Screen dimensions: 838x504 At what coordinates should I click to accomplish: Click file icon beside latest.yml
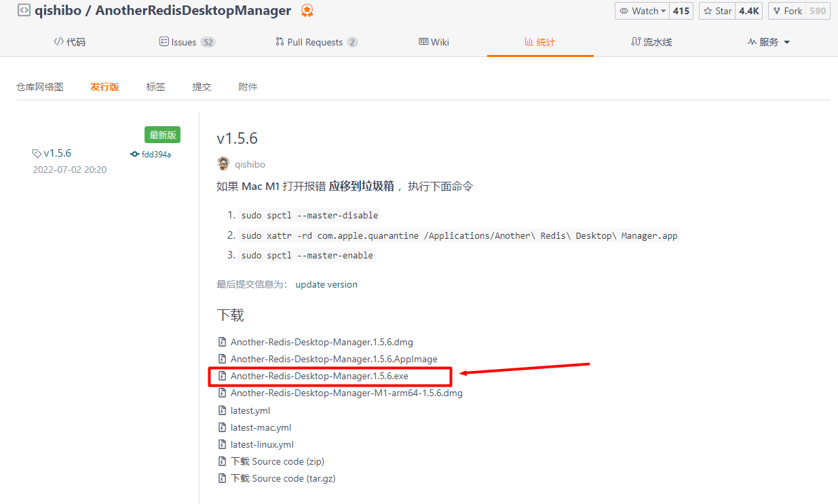pyautogui.click(x=222, y=410)
